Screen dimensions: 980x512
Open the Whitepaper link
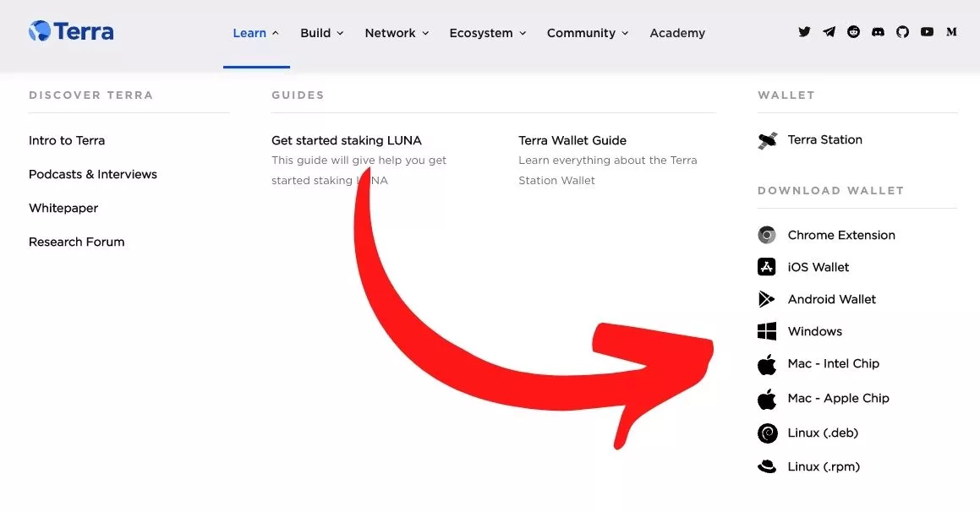point(63,208)
